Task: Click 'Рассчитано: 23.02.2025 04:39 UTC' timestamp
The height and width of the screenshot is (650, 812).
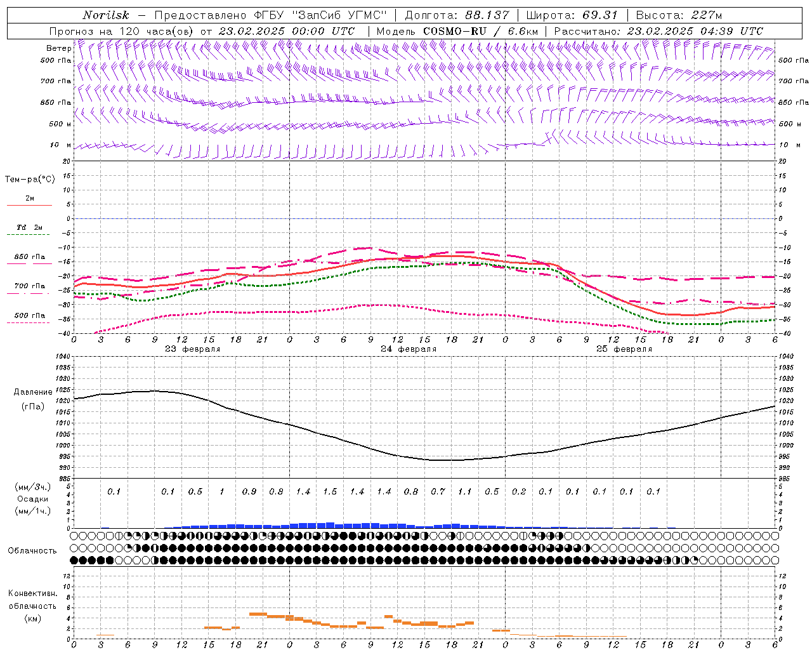Action: [658, 31]
